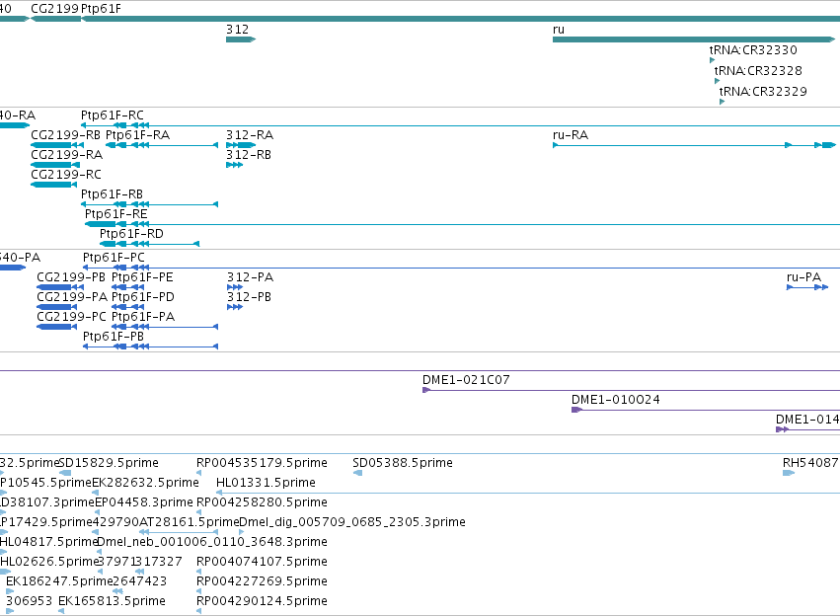Screen dimensions: 840x616
Task: Select the RP004258280.5prime EST label
Action: (x=262, y=502)
